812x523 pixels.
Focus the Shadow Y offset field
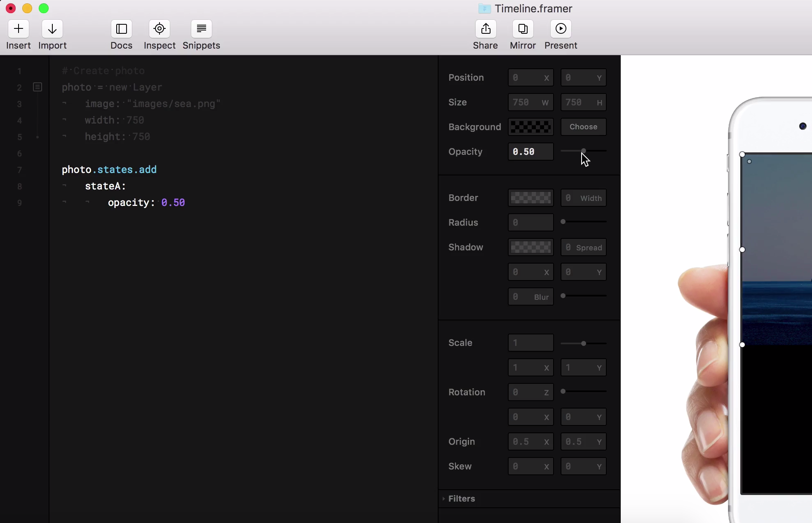584,272
